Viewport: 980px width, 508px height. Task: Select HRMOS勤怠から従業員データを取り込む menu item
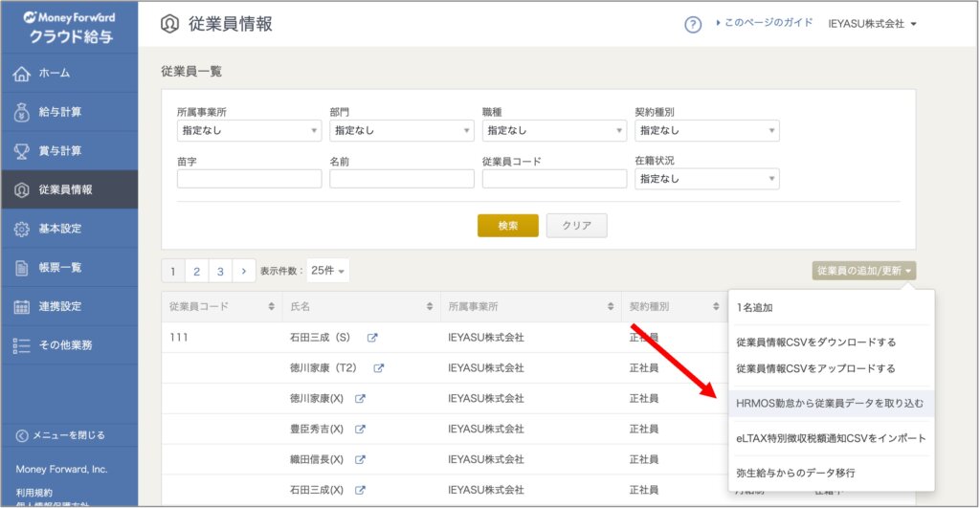coord(830,403)
